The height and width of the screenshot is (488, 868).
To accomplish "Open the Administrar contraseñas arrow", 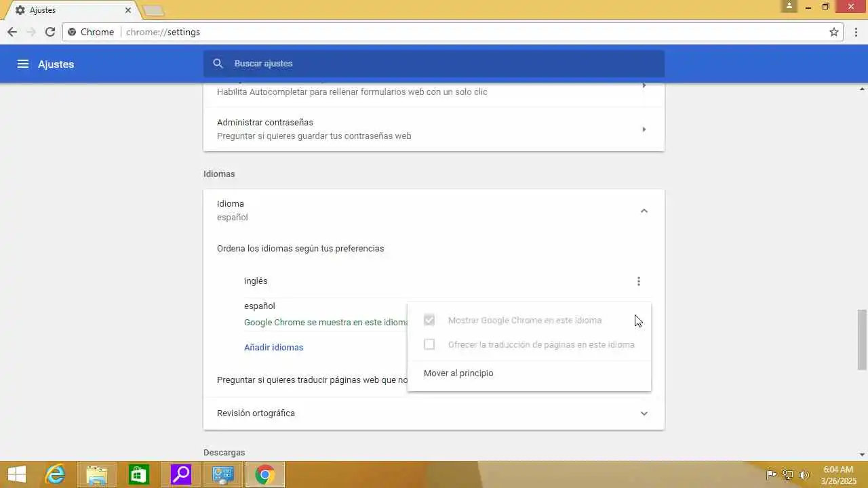I will (644, 129).
